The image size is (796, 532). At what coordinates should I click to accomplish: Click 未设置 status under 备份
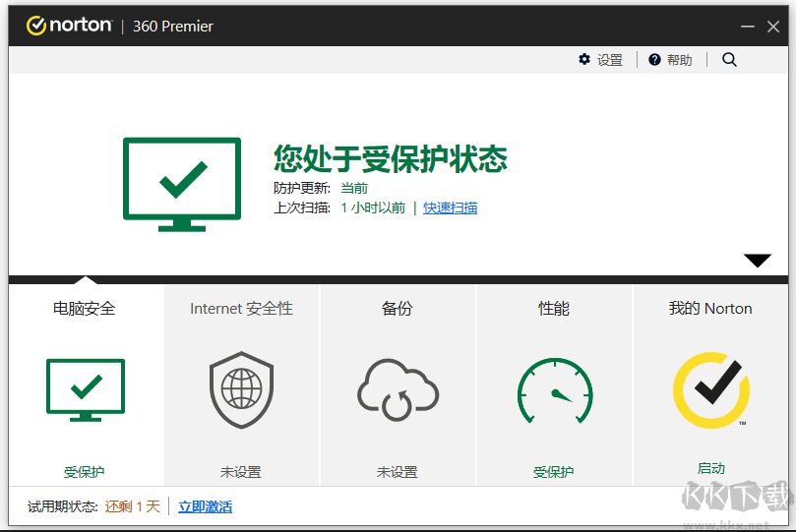[397, 472]
